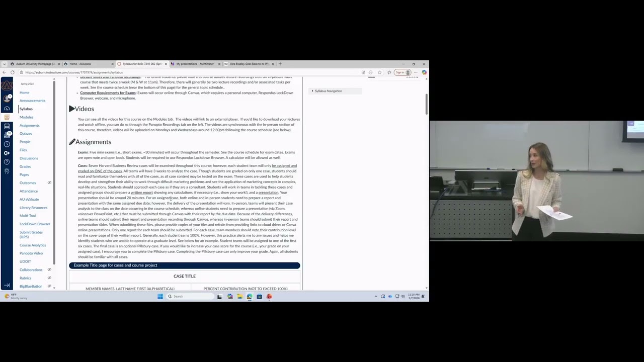
Task: Switch to Vera Bradley Goes Back tab
Action: 249,64
